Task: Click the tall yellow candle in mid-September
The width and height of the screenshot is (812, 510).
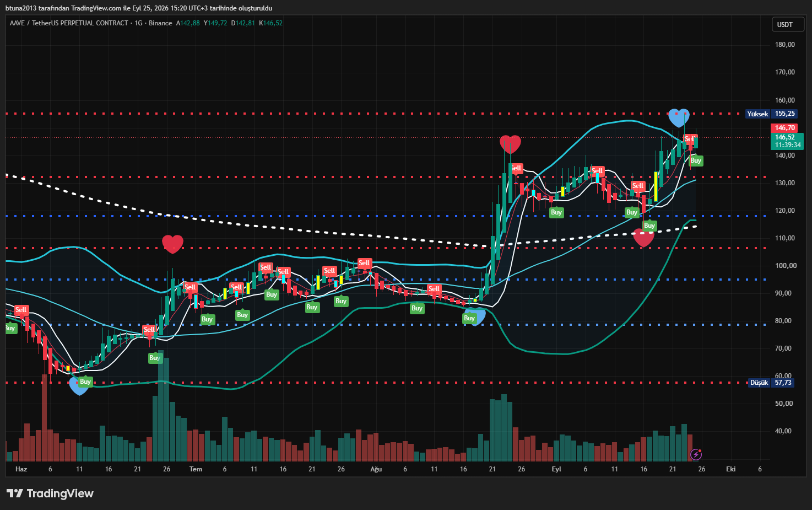Action: click(656, 186)
